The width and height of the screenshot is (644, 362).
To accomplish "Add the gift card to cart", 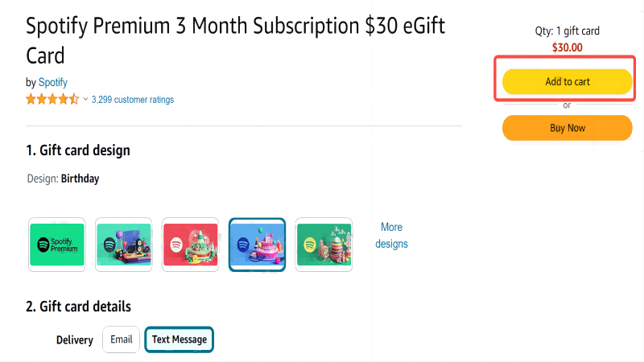I will [568, 82].
